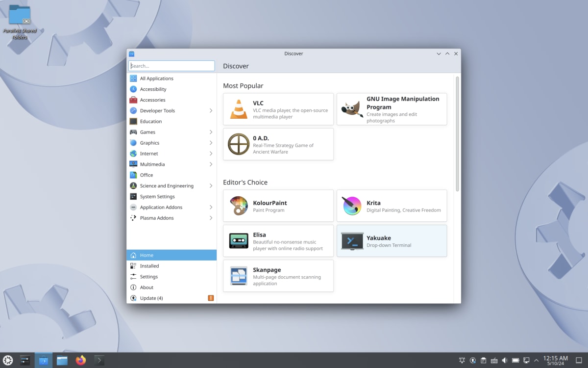Click the battery tray icon
The height and width of the screenshot is (368, 588).
tap(515, 361)
